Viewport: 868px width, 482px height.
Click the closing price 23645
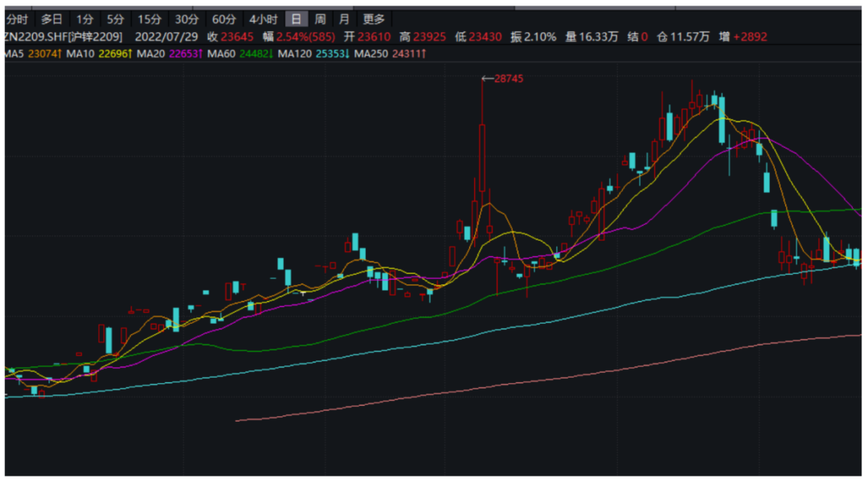[x=237, y=37]
